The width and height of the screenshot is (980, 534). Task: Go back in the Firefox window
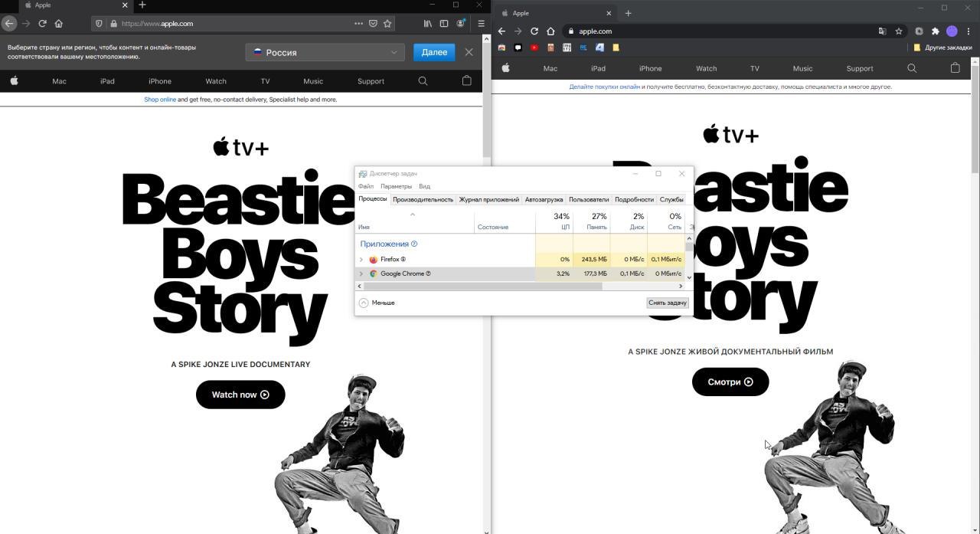(x=9, y=24)
